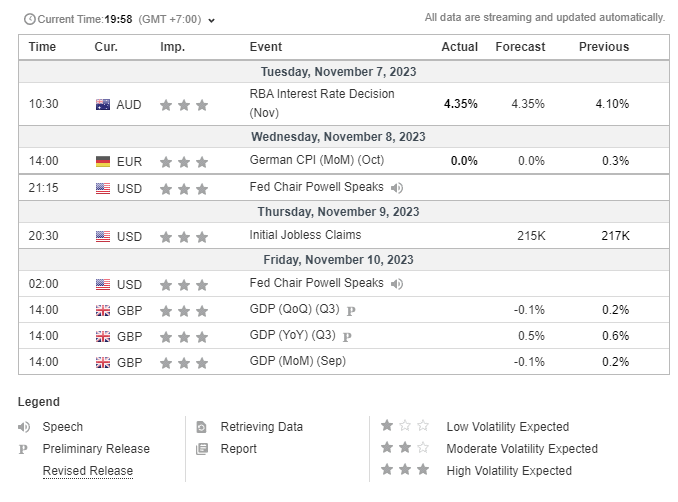The image size is (678, 502).
Task: Click the German flag icon next to EUR
Action: pyautogui.click(x=103, y=162)
